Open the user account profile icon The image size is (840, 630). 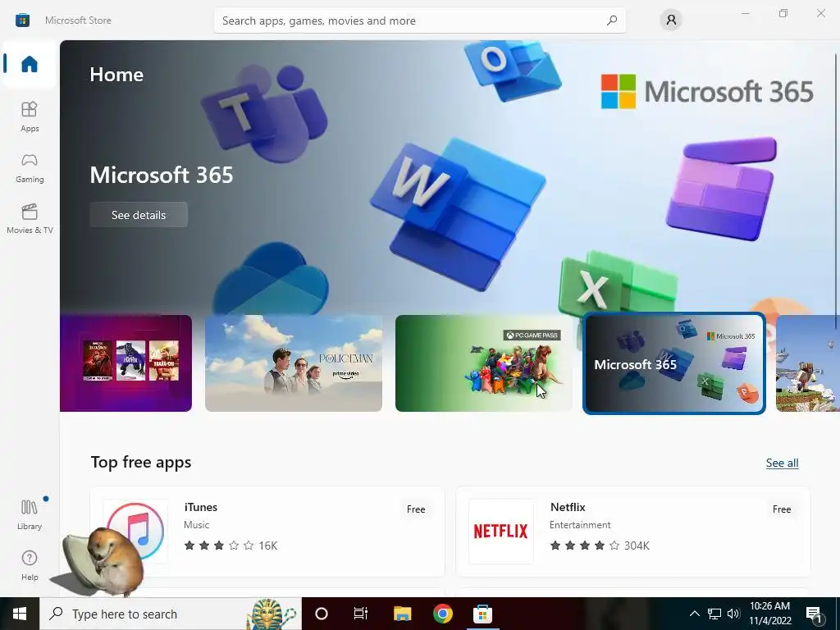pyautogui.click(x=671, y=20)
